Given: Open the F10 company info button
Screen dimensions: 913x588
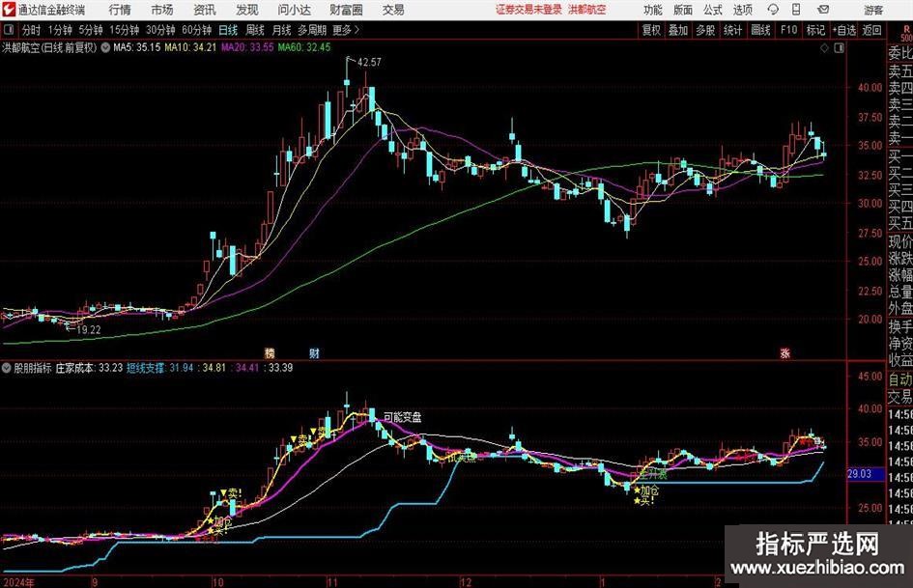Looking at the screenshot, I should click(x=788, y=30).
